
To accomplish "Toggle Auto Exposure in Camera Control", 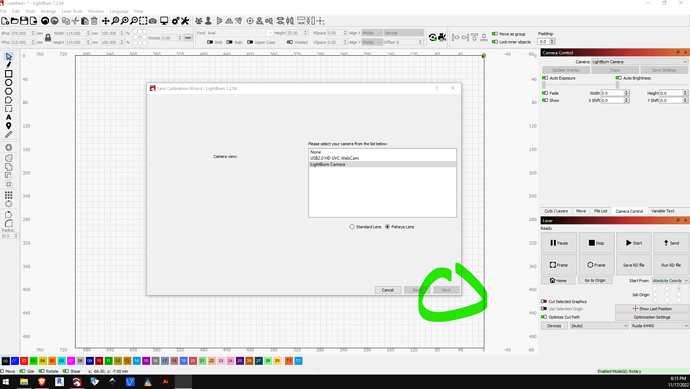I will (545, 78).
